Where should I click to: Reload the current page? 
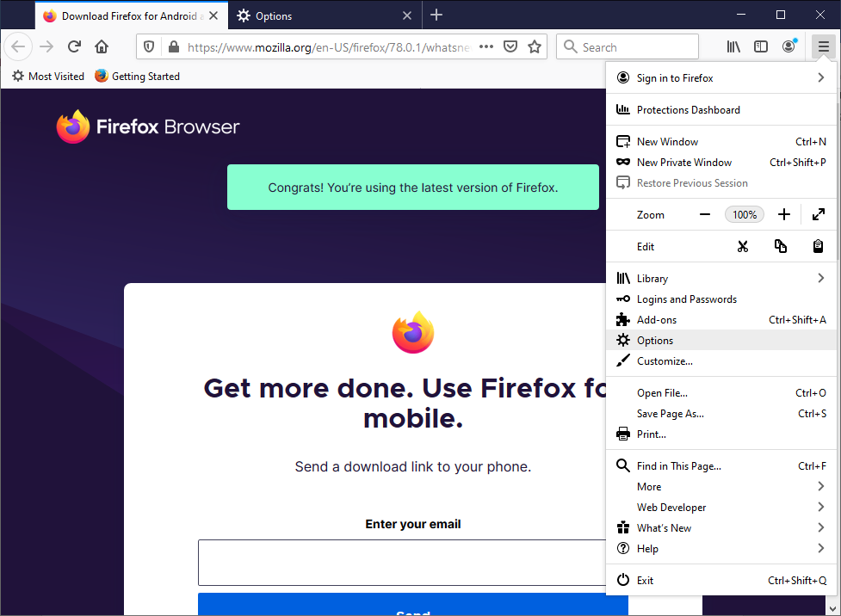[x=74, y=46]
